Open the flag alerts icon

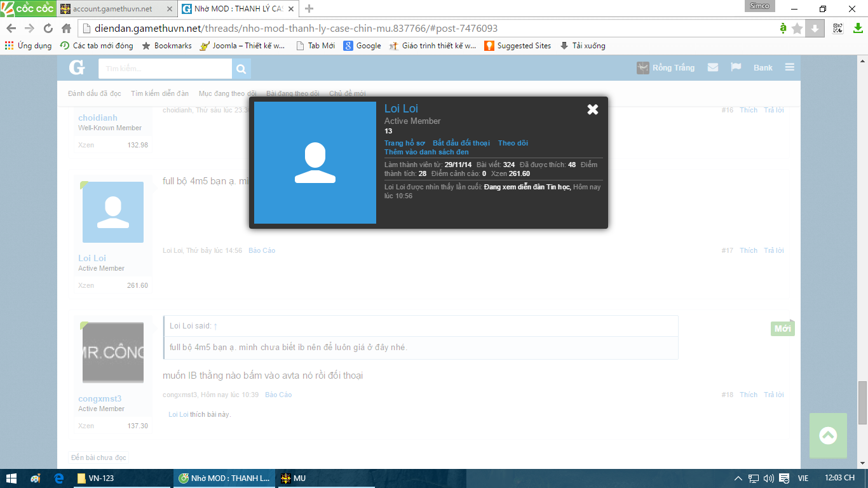pos(736,67)
